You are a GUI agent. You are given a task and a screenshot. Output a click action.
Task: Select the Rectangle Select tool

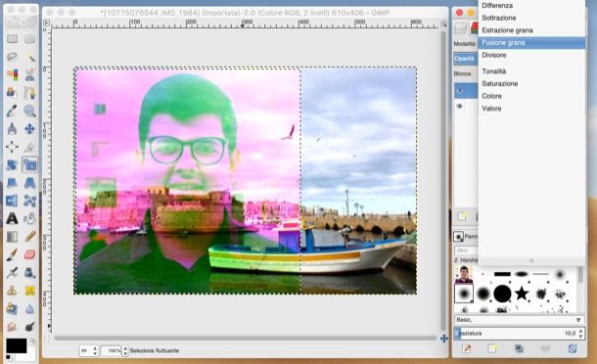(12, 39)
